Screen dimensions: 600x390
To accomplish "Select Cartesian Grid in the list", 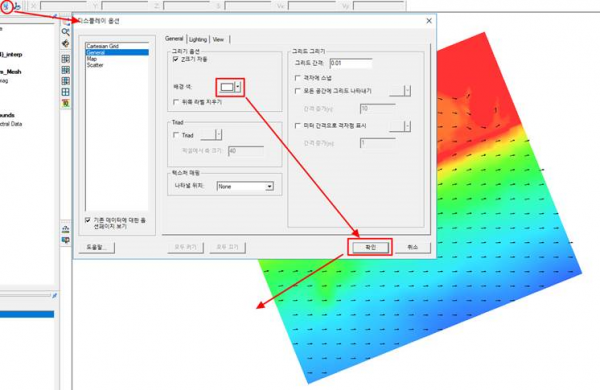I will 117,46.
